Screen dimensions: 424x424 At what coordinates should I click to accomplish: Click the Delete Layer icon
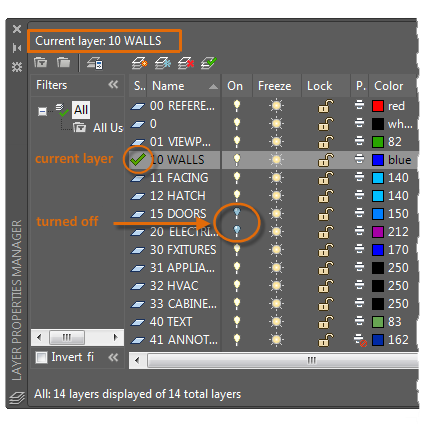(x=186, y=63)
